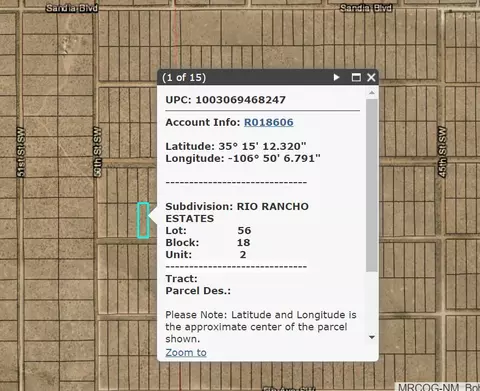Click the popup vertical scrollbar thumb
The image size is (480, 391).
372,185
